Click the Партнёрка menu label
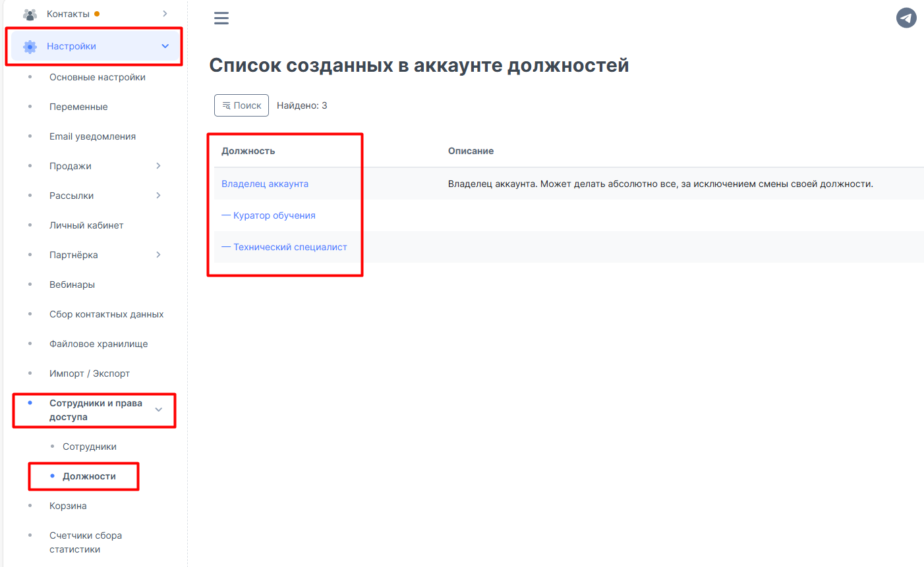This screenshot has width=924, height=567. click(74, 255)
